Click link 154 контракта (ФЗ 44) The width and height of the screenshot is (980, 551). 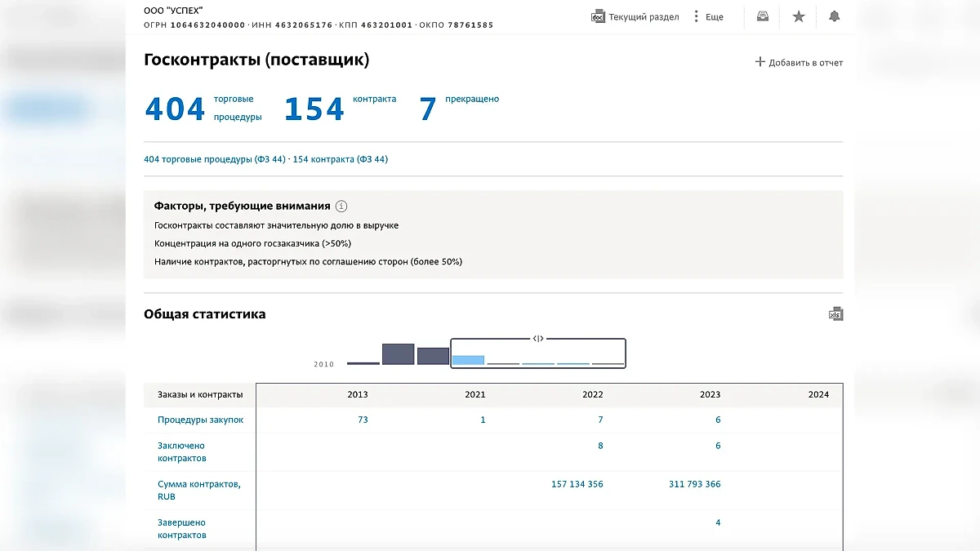(x=341, y=159)
